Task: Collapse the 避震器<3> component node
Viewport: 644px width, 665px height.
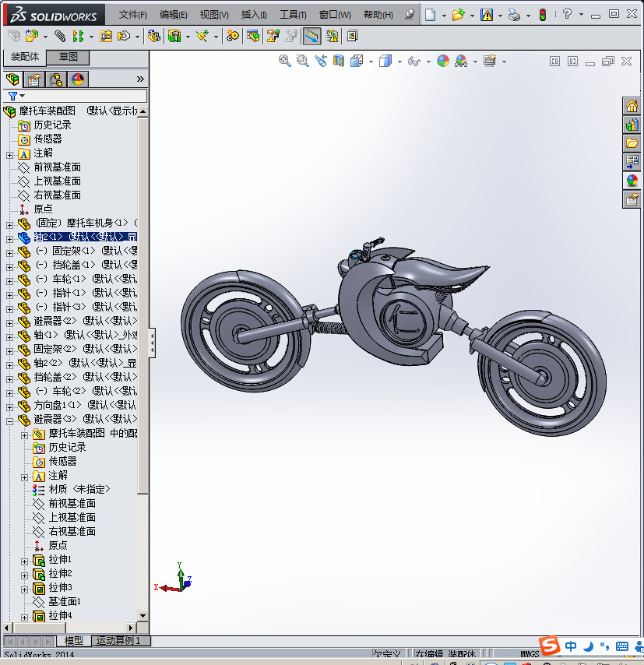Action: (10, 421)
